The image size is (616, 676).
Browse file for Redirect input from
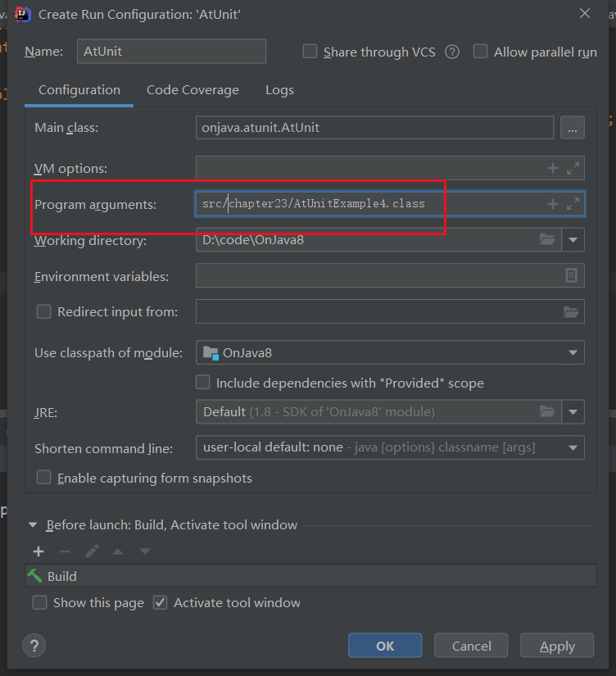[x=571, y=311]
